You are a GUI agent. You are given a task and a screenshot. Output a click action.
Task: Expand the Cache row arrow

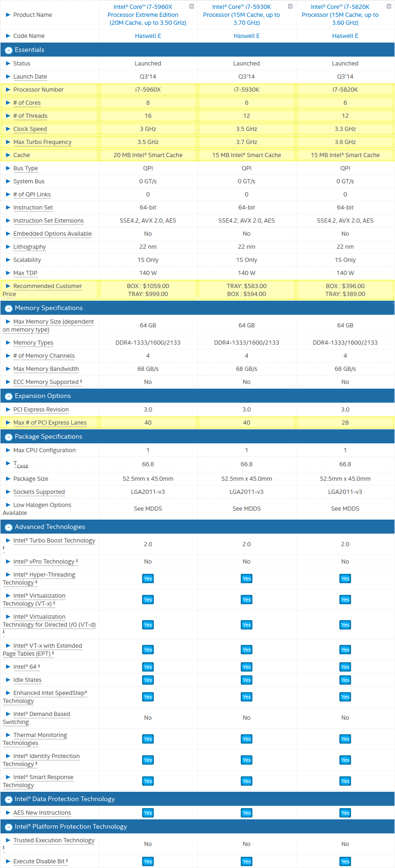coord(8,155)
